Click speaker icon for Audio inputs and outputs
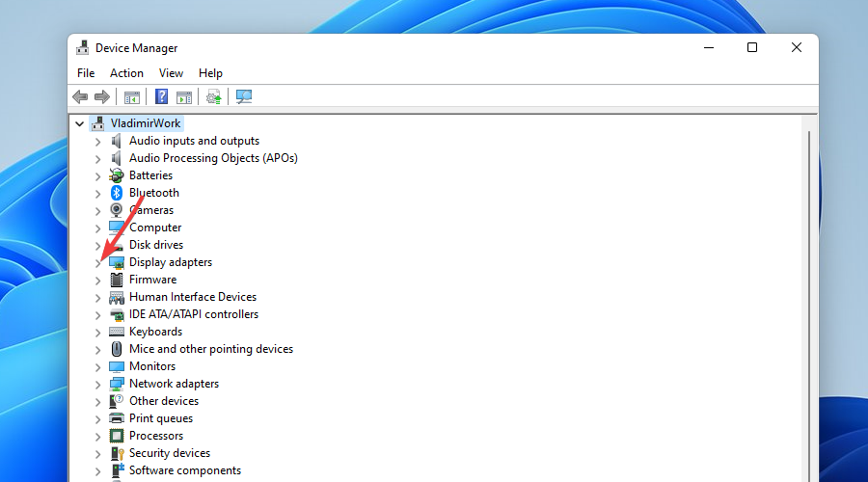This screenshot has height=482, width=868. 117,141
